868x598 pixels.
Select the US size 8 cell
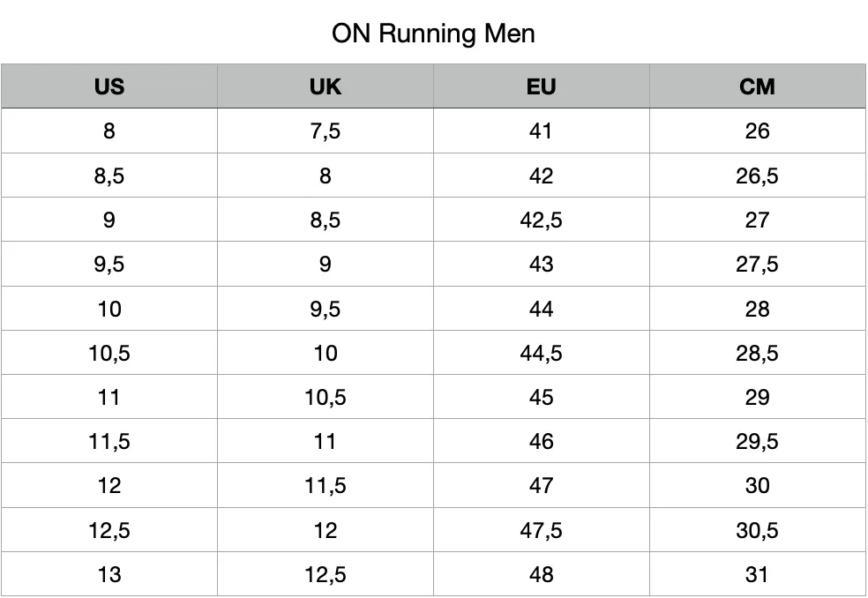[109, 131]
